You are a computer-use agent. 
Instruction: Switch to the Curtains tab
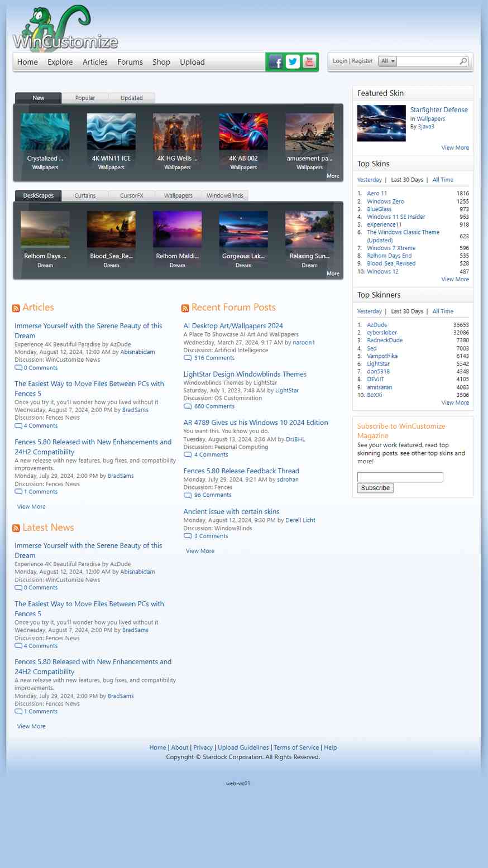pos(85,195)
